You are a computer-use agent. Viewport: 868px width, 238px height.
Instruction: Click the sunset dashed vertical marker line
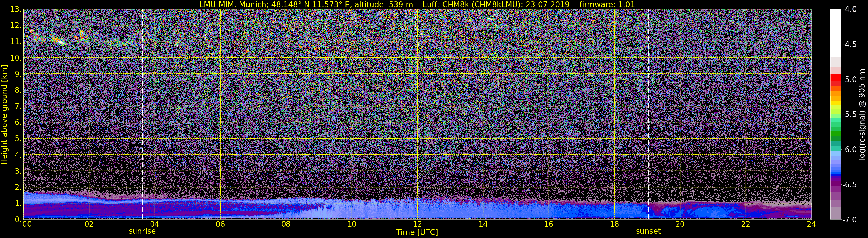click(648, 114)
